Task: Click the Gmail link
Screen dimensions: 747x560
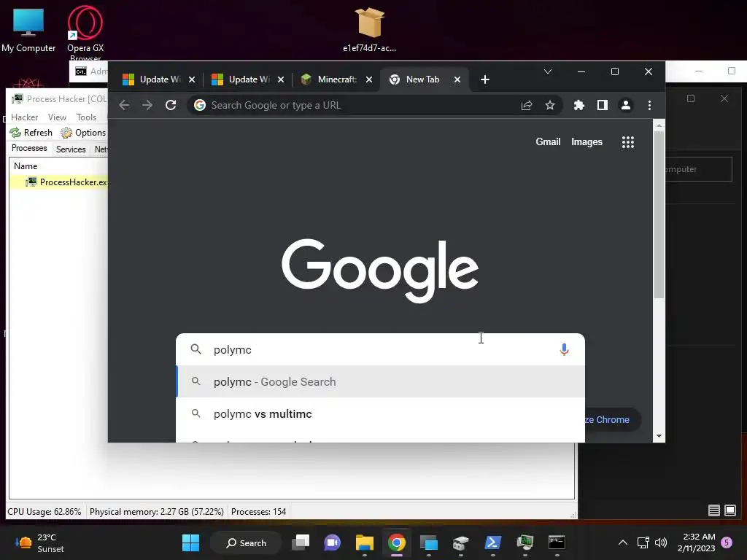Action: coord(548,142)
